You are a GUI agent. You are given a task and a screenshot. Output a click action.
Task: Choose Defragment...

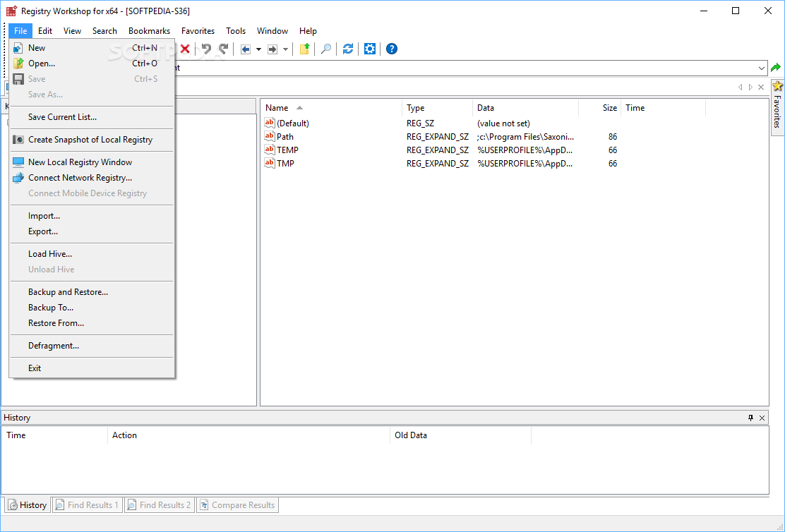point(92,345)
